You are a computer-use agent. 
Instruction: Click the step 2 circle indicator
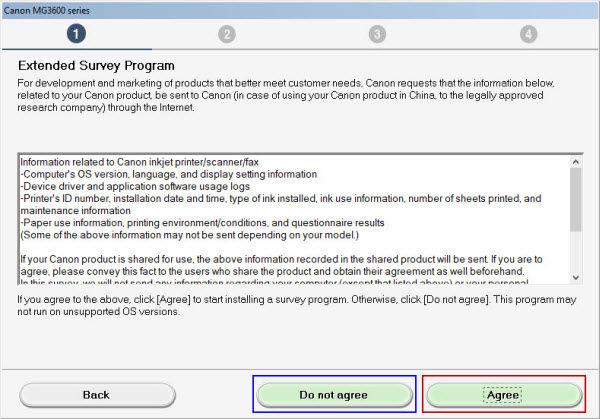click(227, 34)
